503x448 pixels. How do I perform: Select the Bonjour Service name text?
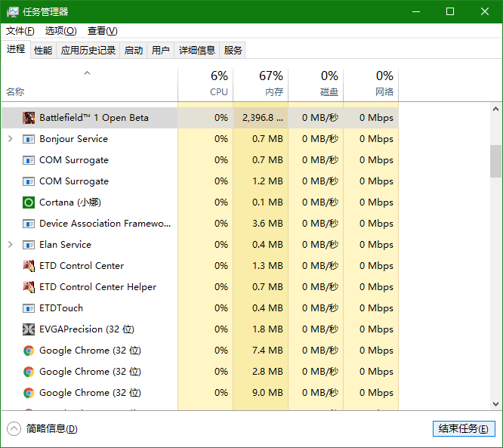point(73,139)
